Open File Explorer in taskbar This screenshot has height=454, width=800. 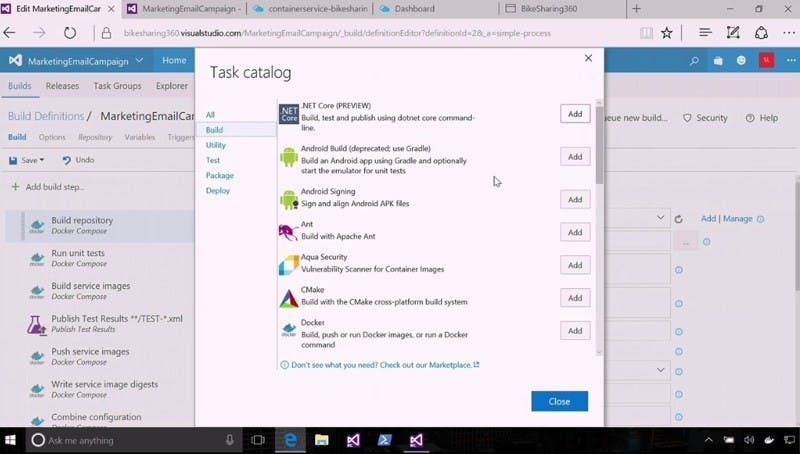click(321, 440)
